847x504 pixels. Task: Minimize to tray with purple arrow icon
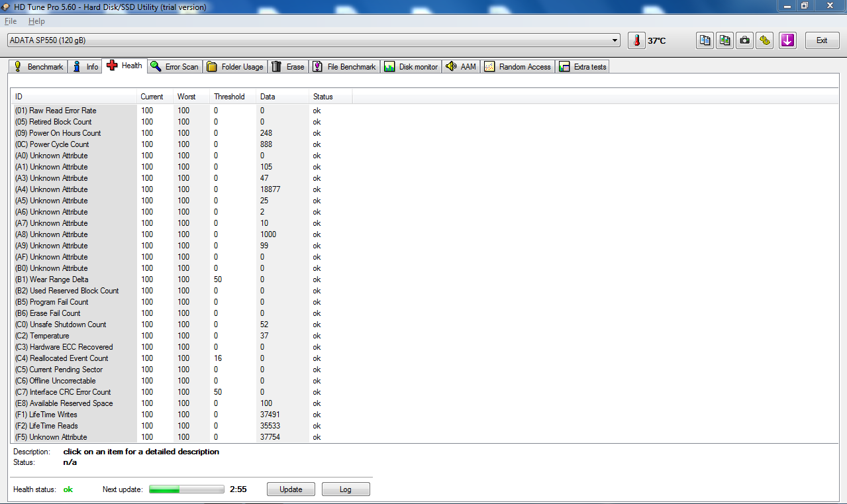[x=787, y=40]
